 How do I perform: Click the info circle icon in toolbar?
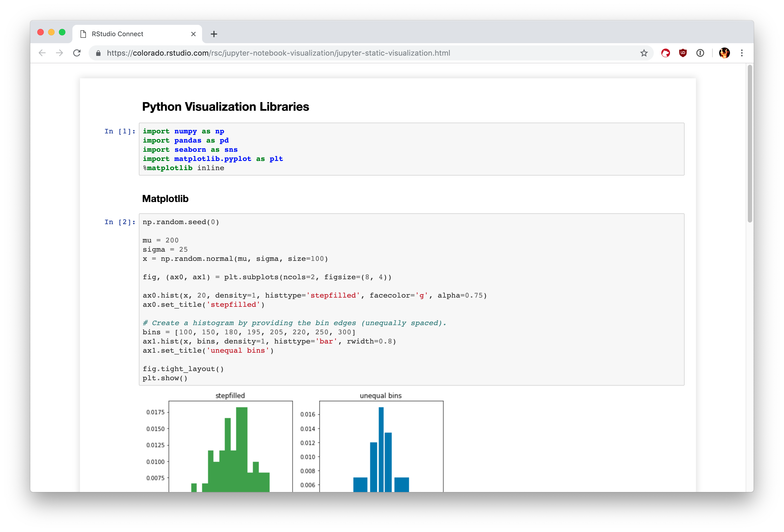(701, 53)
